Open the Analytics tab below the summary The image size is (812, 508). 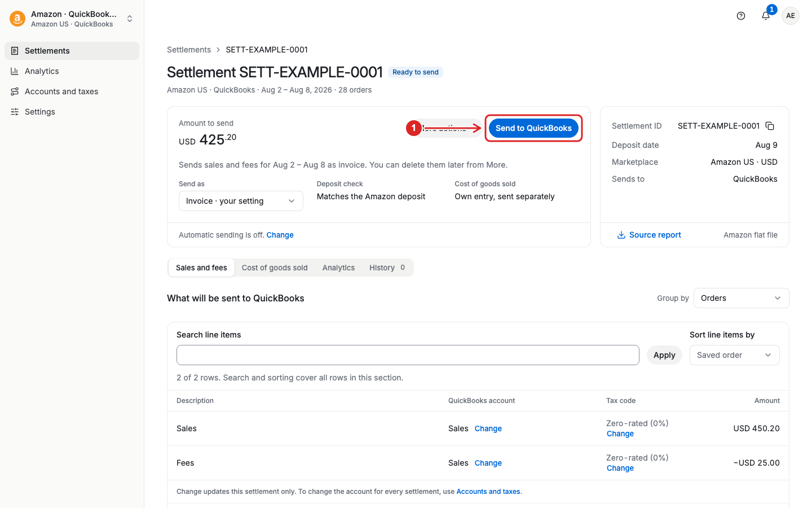tap(338, 268)
